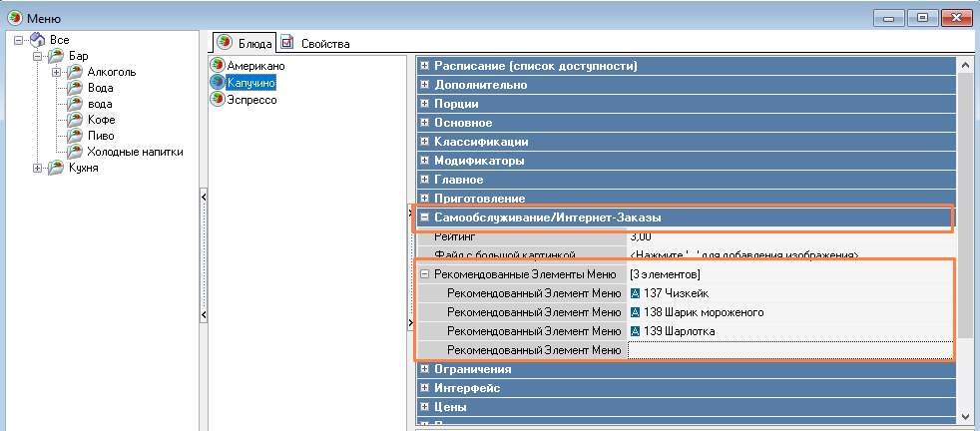Expand the Кухня tree node

pos(38,168)
